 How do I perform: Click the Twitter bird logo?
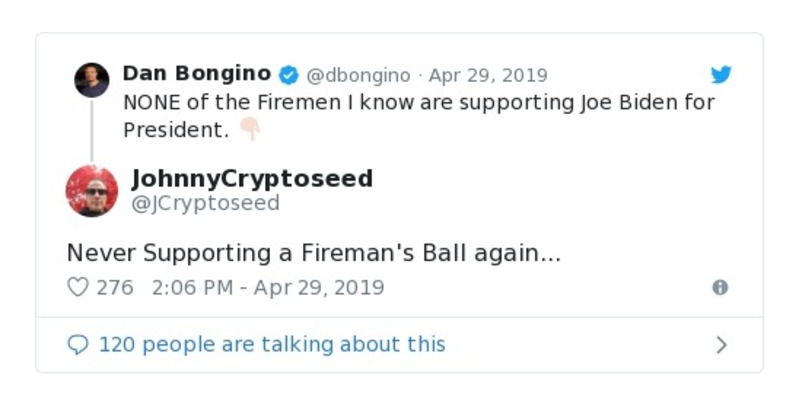721,75
